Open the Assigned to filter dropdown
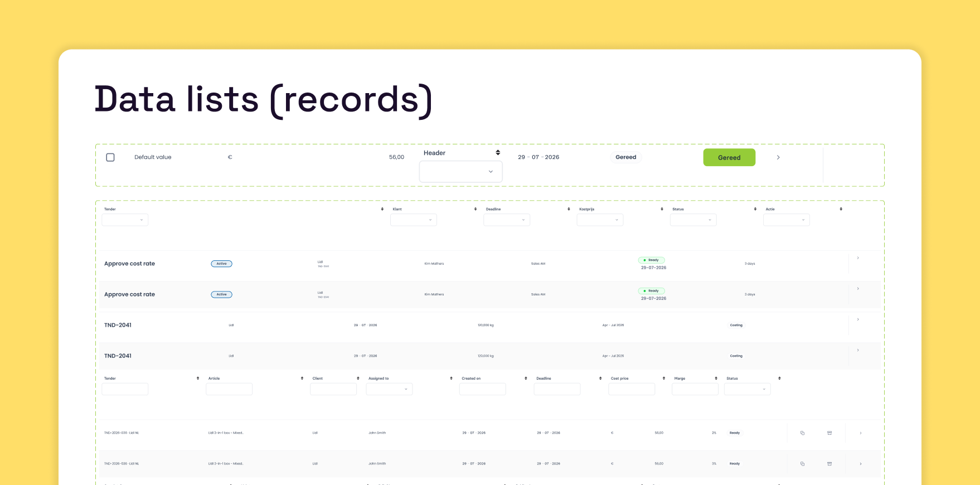 click(x=389, y=389)
